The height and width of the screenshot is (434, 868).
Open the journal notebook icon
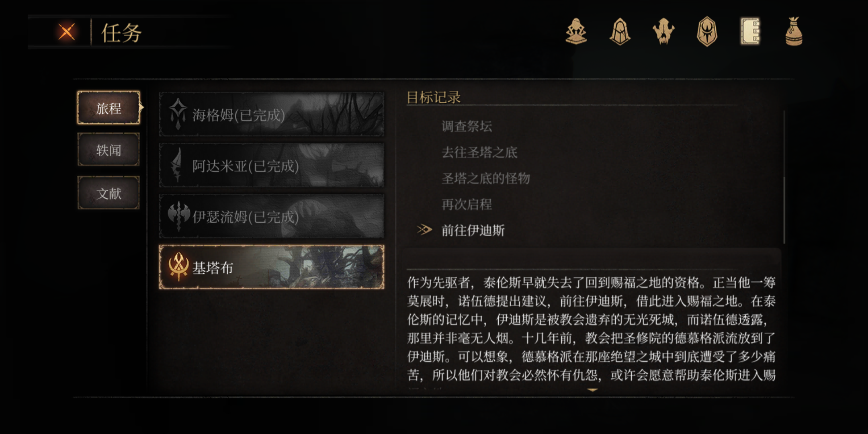750,31
